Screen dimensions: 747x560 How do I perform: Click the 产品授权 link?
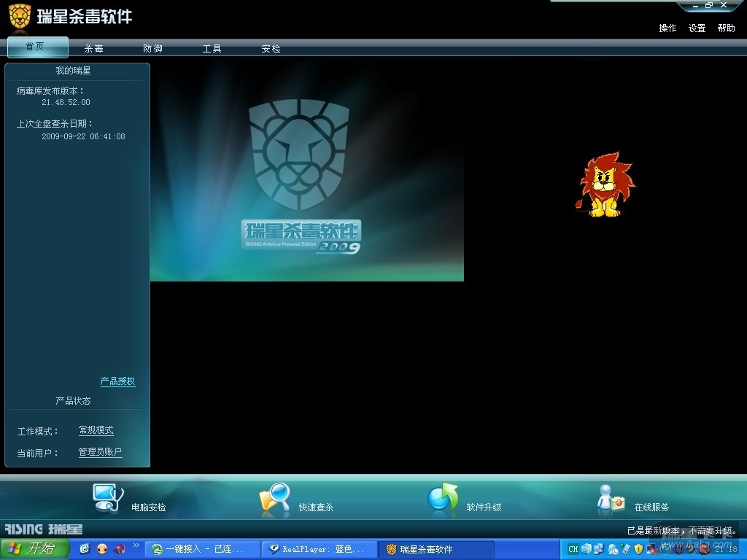tap(117, 381)
